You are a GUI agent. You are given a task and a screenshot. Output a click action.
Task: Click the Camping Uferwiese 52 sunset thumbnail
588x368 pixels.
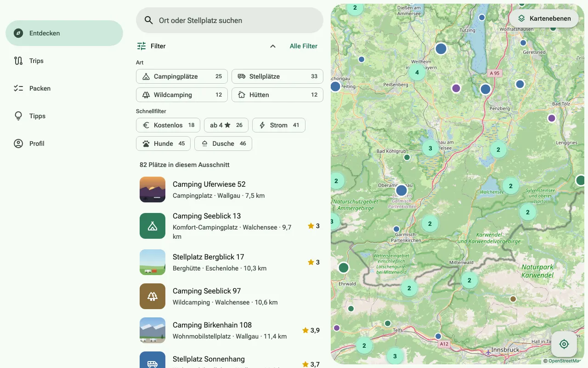(153, 190)
